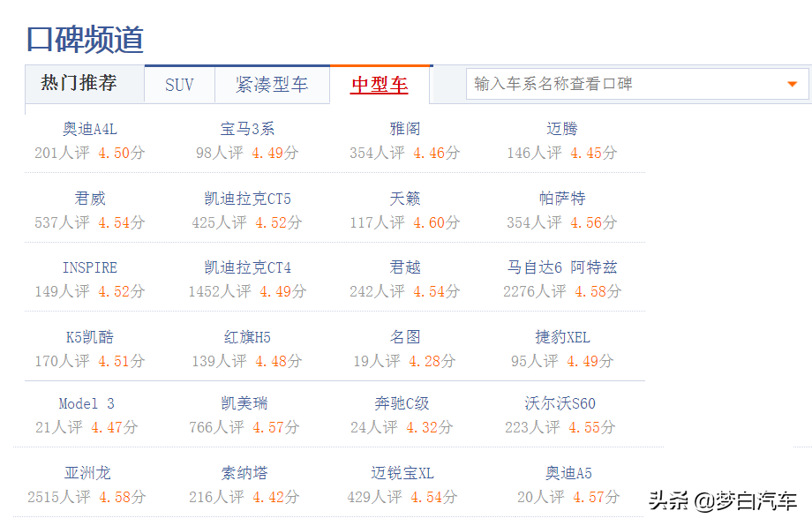Click the 117人评 4.60分 rating text
Viewport: 812px width, 526px height.
click(405, 222)
